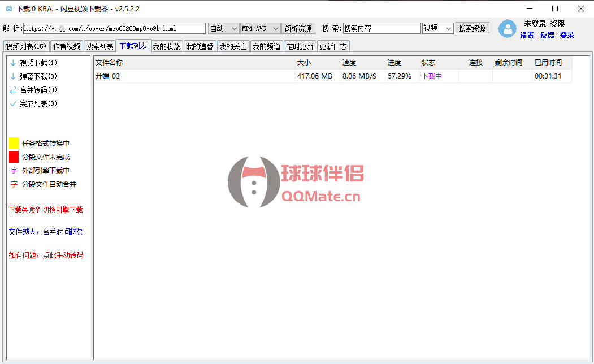The height and width of the screenshot is (364, 594).
Task: Click the purple 外部引擎下载中 legend icon
Action: 14,170
